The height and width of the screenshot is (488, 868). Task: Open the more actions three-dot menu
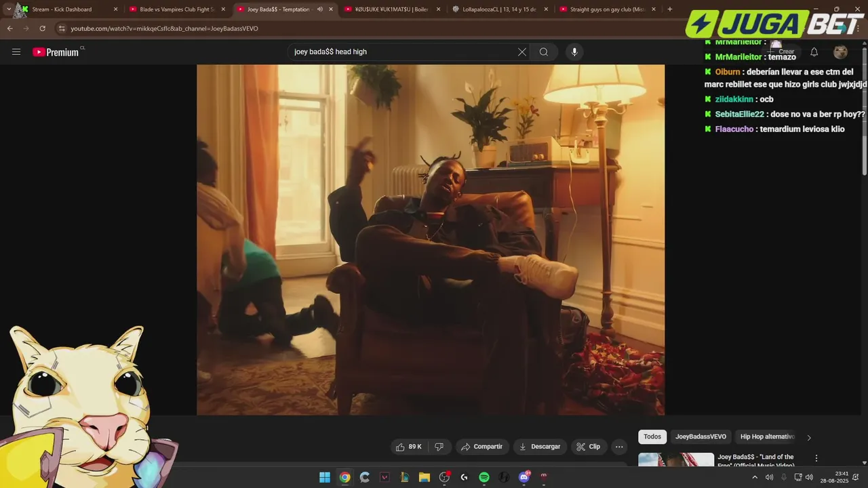(x=619, y=447)
